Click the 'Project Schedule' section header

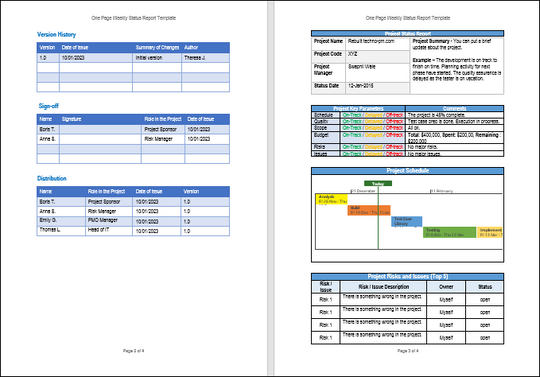(x=407, y=170)
